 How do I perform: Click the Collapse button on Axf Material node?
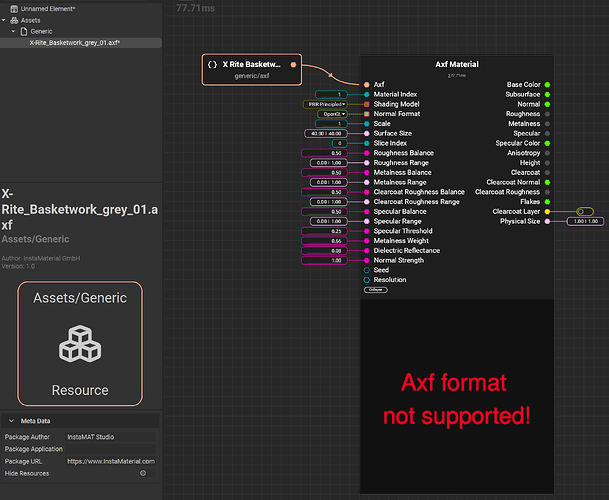pos(376,290)
